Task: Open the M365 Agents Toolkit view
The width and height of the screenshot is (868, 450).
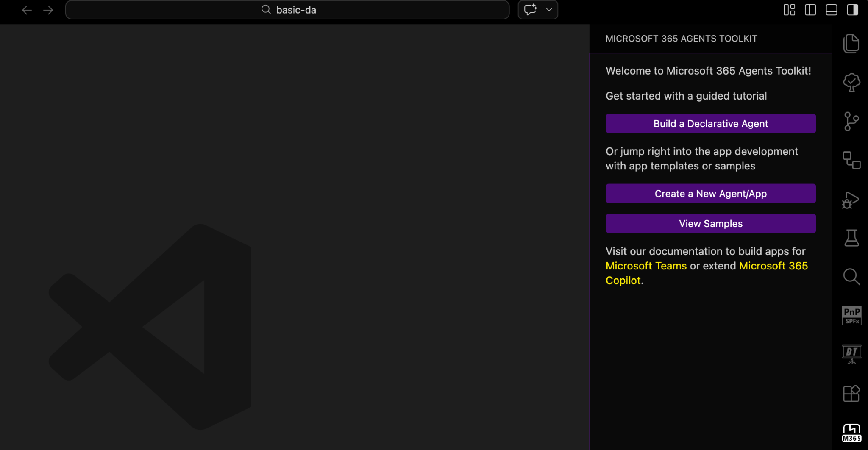Action: coord(851,433)
